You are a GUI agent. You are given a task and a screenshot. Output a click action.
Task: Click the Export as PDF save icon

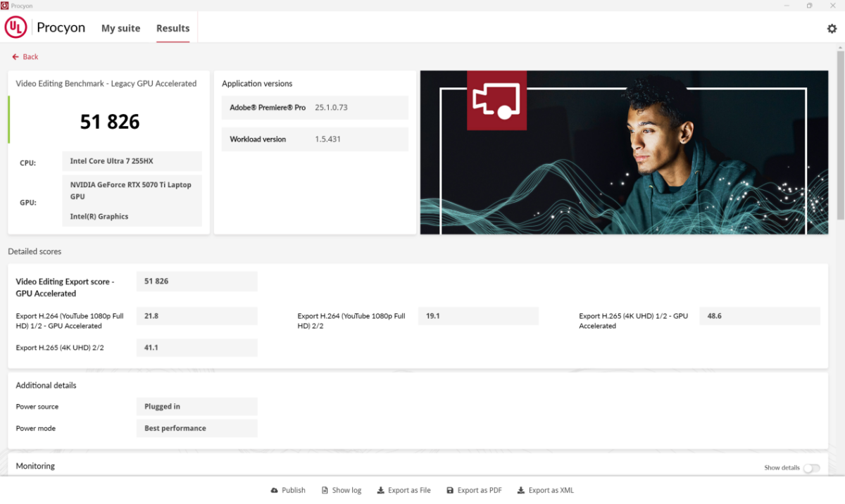pos(450,491)
